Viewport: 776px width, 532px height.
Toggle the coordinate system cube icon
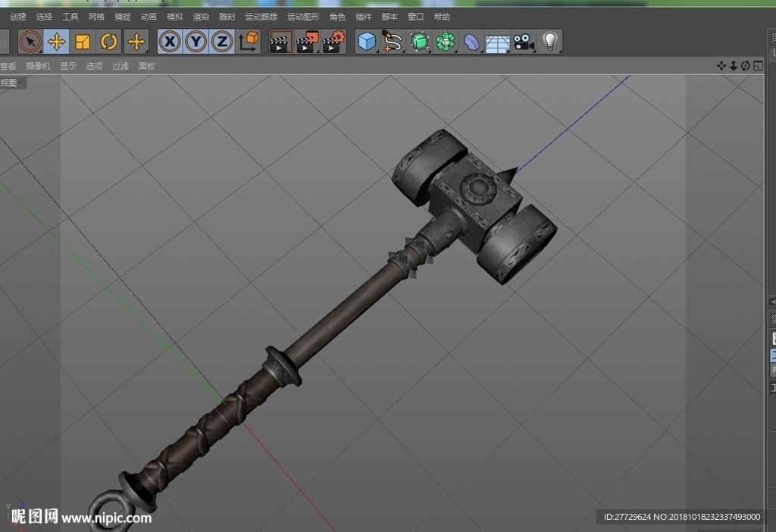[x=249, y=42]
